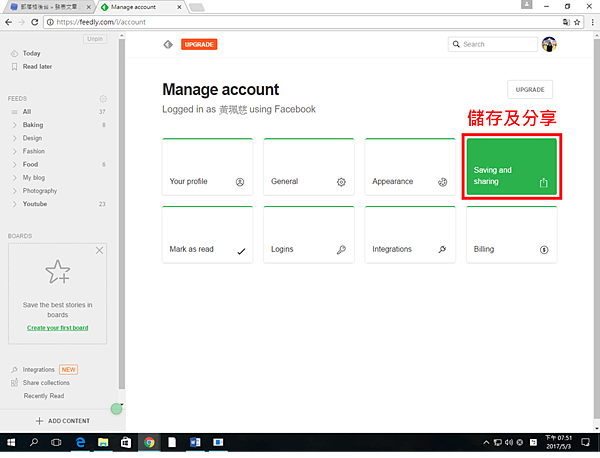Open the user avatar menu
The width and height of the screenshot is (600, 458).
[549, 44]
